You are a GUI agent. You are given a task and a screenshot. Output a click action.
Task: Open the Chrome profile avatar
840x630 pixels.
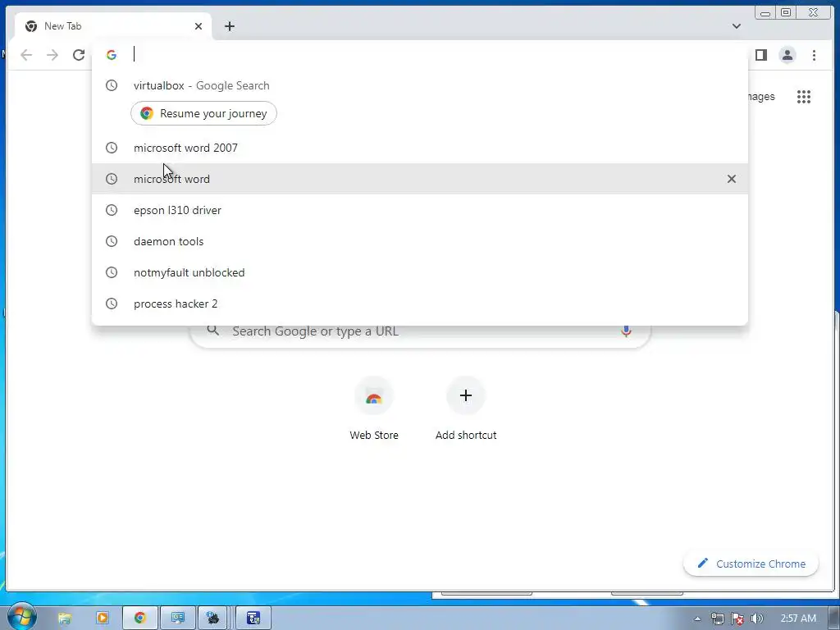[787, 55]
